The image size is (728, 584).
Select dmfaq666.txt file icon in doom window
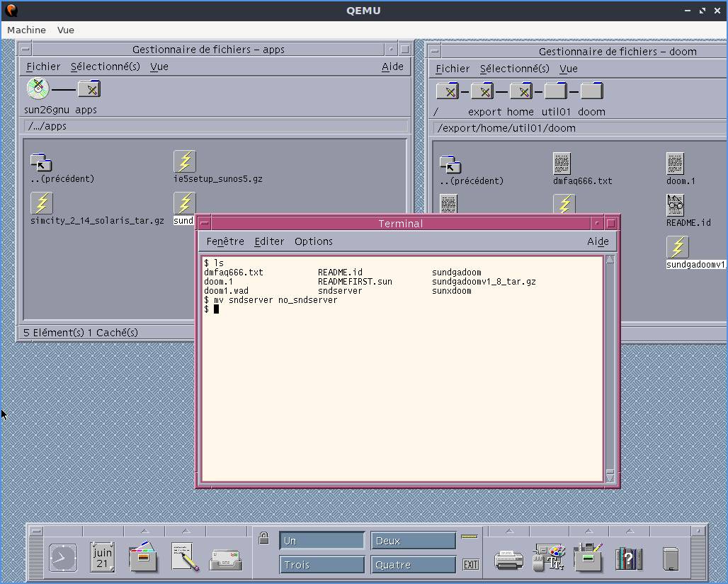[562, 164]
